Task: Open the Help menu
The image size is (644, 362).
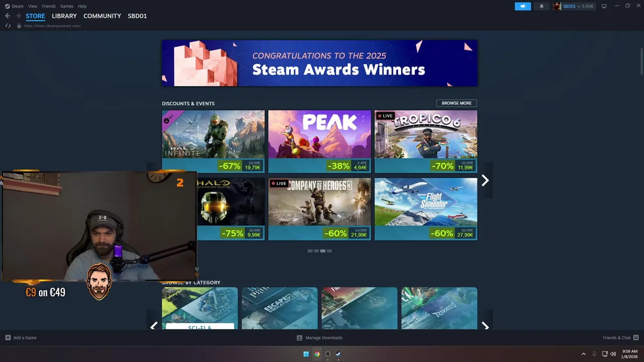Action: point(82,6)
